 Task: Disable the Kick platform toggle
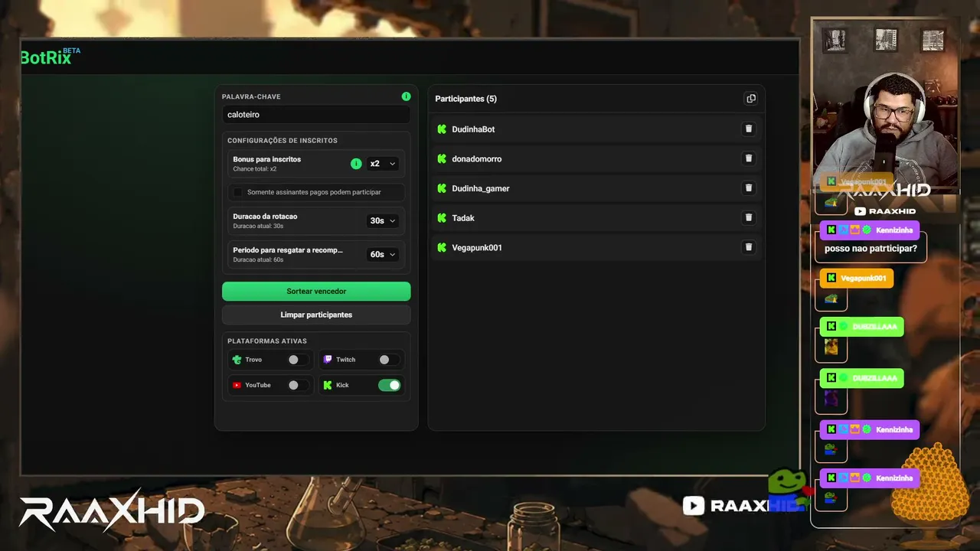390,385
